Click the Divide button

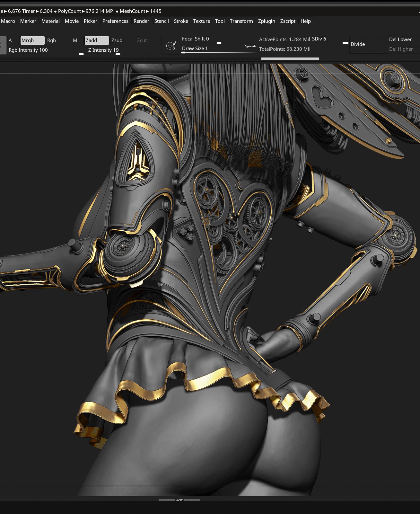[x=368, y=44]
